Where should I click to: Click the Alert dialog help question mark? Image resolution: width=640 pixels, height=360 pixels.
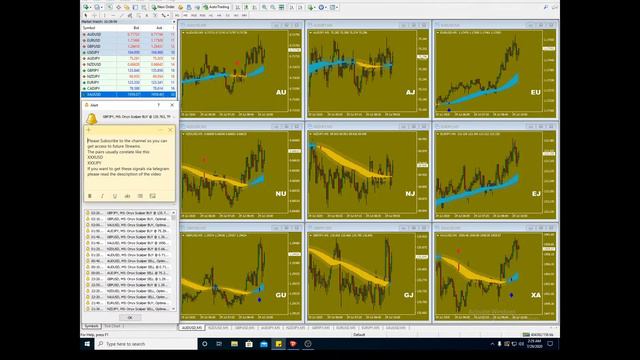pos(159,105)
